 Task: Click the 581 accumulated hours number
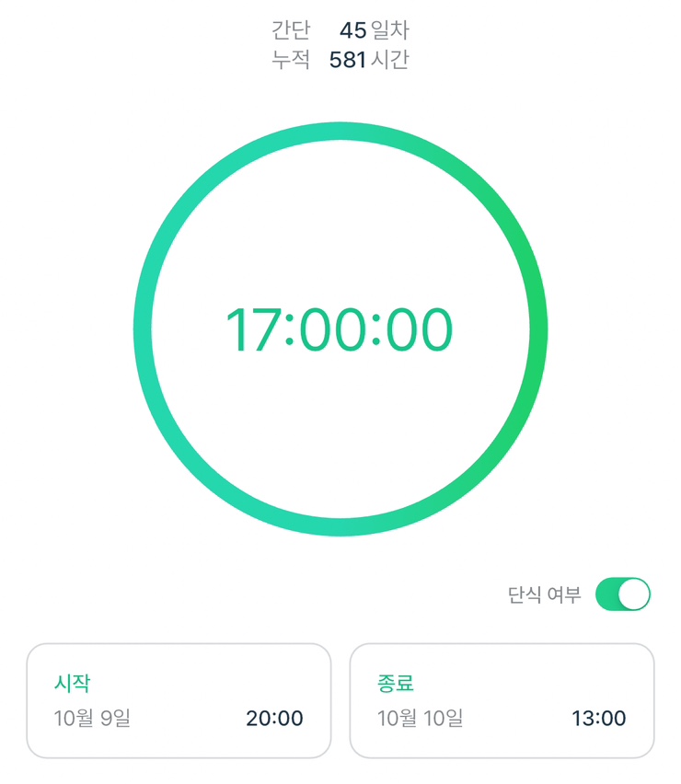(349, 61)
